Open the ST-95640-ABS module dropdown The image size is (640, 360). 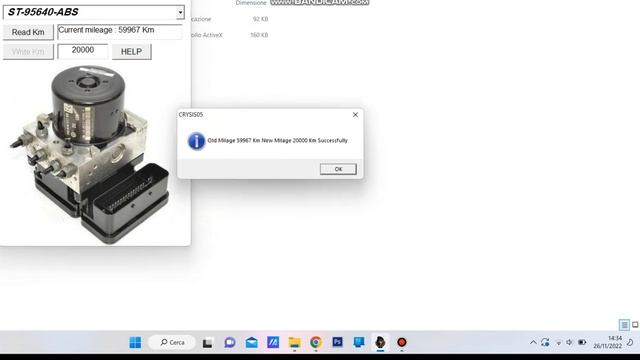tap(180, 13)
